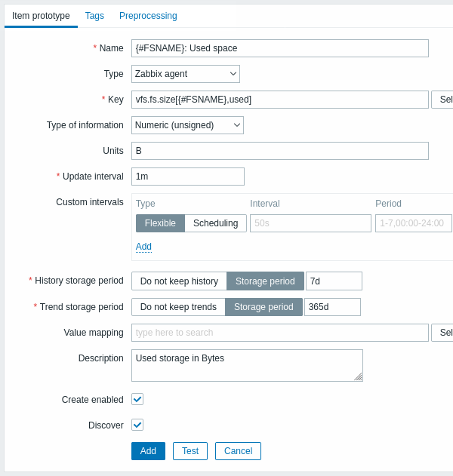Grab the Description textarea resize handle
453x476 pixels.
[x=358, y=376]
